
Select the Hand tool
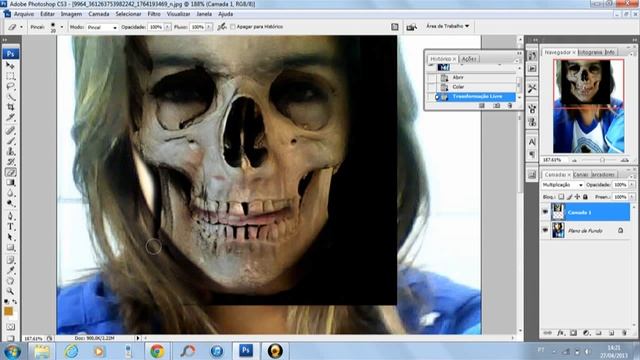10,281
